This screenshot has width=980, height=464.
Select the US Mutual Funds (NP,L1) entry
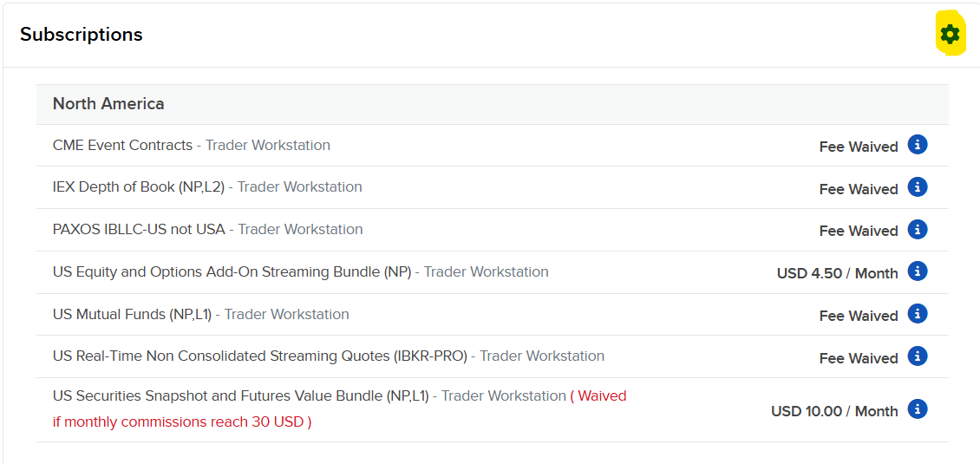click(x=132, y=315)
